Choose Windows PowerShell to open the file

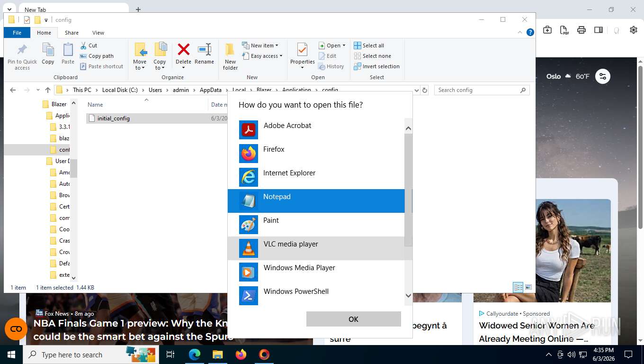click(316, 295)
